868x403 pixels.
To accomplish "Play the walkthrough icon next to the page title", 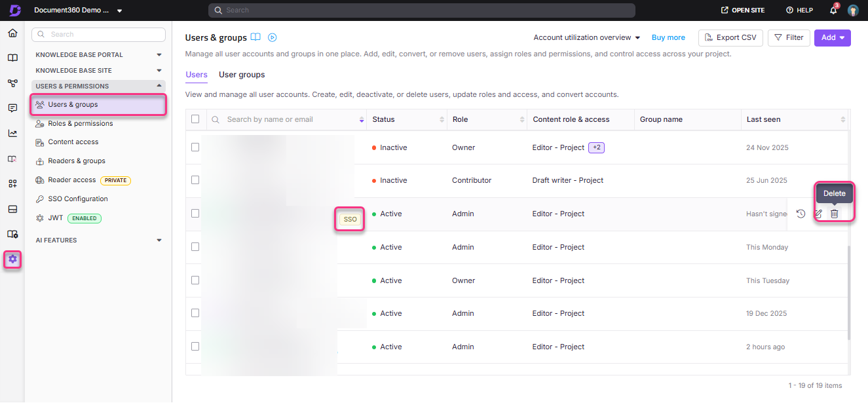I will coord(272,38).
